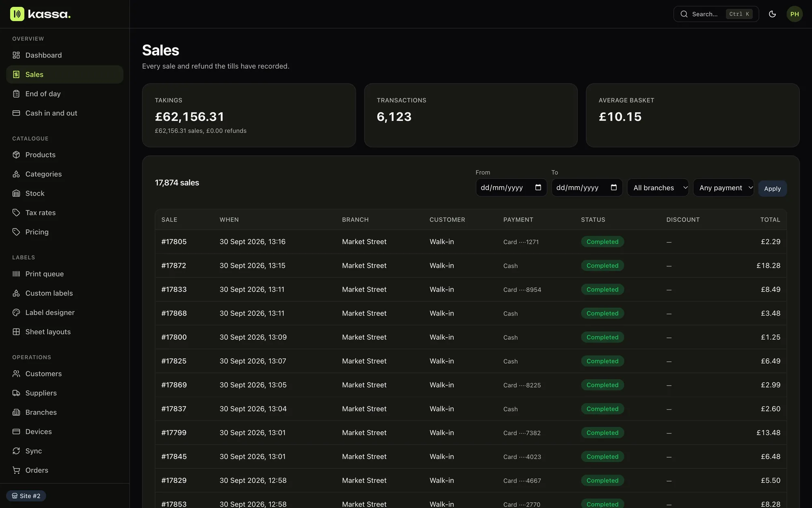Click the Orders shopping cart icon
This screenshot has width=812, height=508.
pos(16,470)
